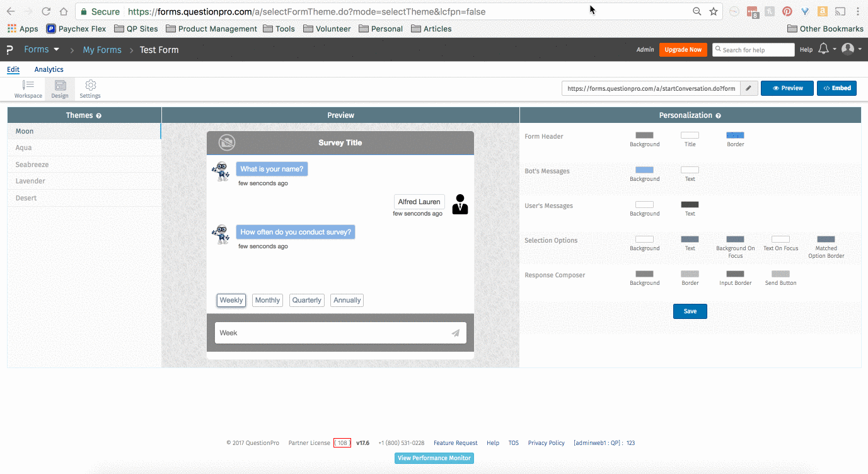Open the form Preview button

(x=787, y=88)
